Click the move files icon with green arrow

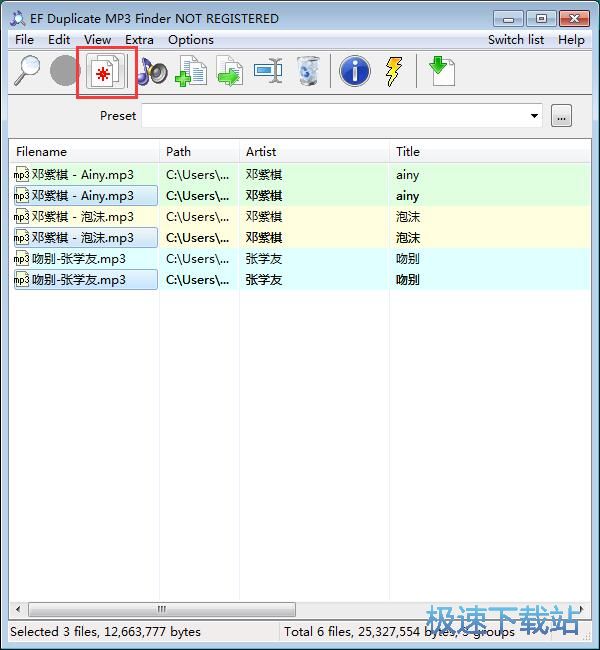tap(229, 71)
